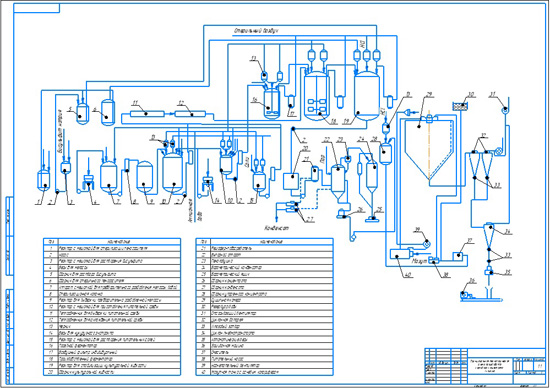Select the storage tank labeled 9
Viewport: 550px width, 388px height.
pyautogui.click(x=145, y=177)
